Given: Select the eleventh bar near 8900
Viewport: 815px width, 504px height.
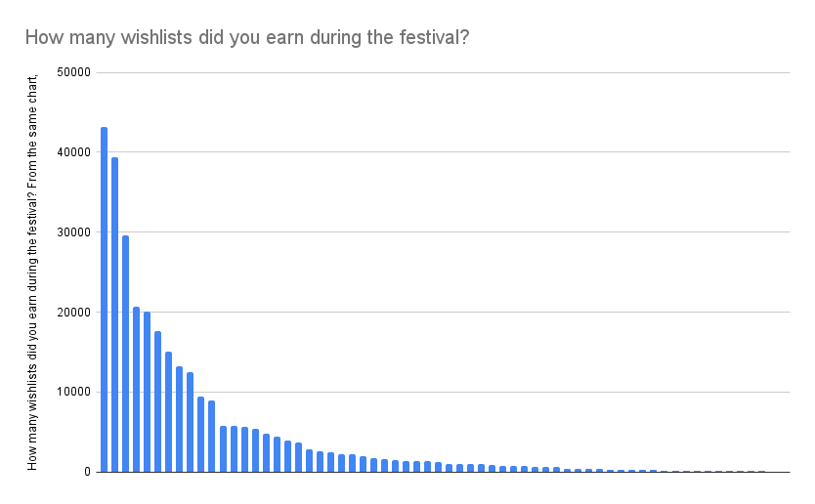Looking at the screenshot, I should pyautogui.click(x=211, y=436).
